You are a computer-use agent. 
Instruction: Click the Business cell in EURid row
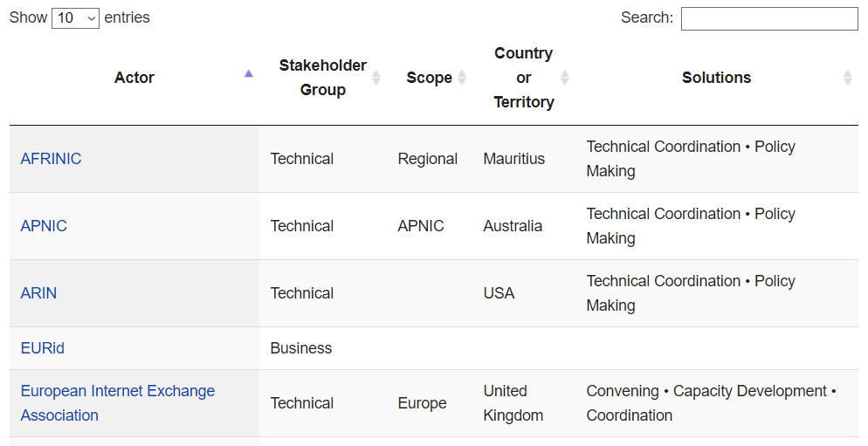point(301,348)
